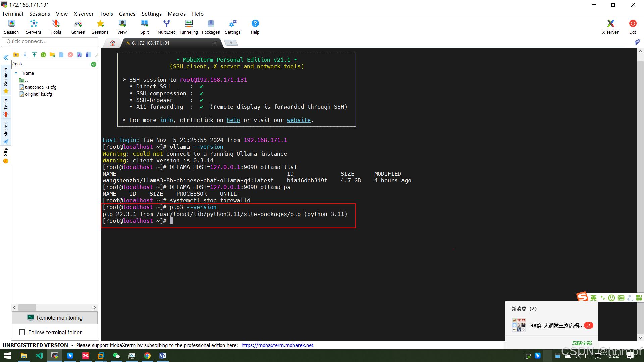644x362 pixels.
Task: Go to parent folder in SFTP toolbar
Action: tap(16, 55)
